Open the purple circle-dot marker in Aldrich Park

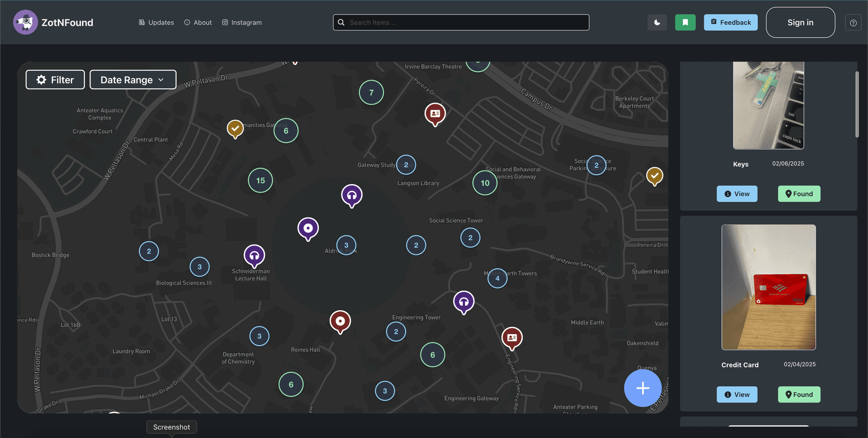308,229
